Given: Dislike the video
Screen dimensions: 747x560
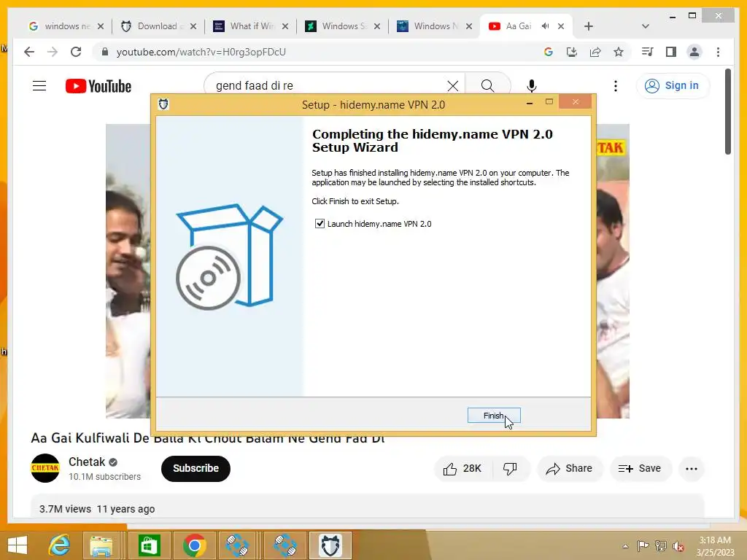Looking at the screenshot, I should (510, 469).
